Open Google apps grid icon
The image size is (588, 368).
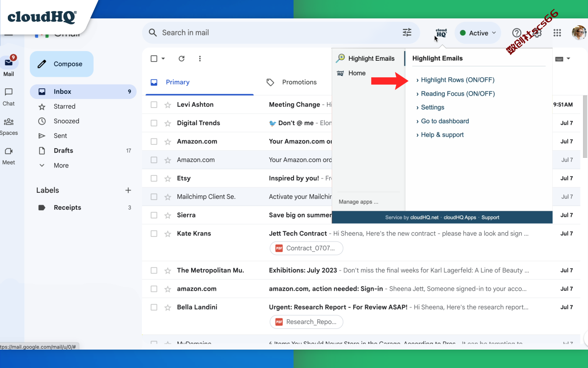pos(557,33)
